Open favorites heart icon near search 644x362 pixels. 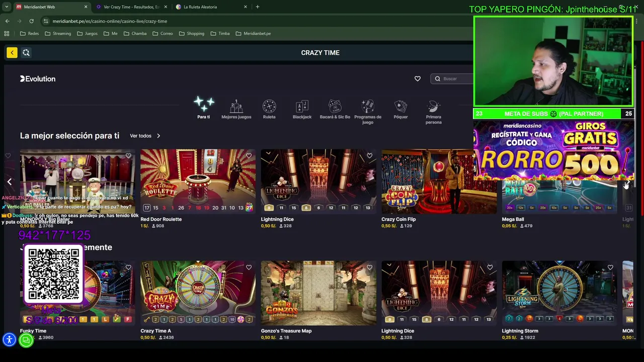click(x=418, y=78)
